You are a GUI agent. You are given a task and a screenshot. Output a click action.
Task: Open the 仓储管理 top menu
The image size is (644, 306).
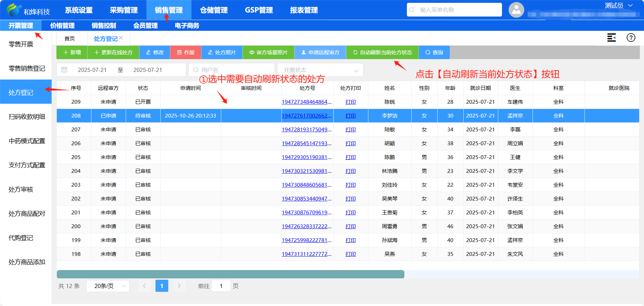[214, 10]
